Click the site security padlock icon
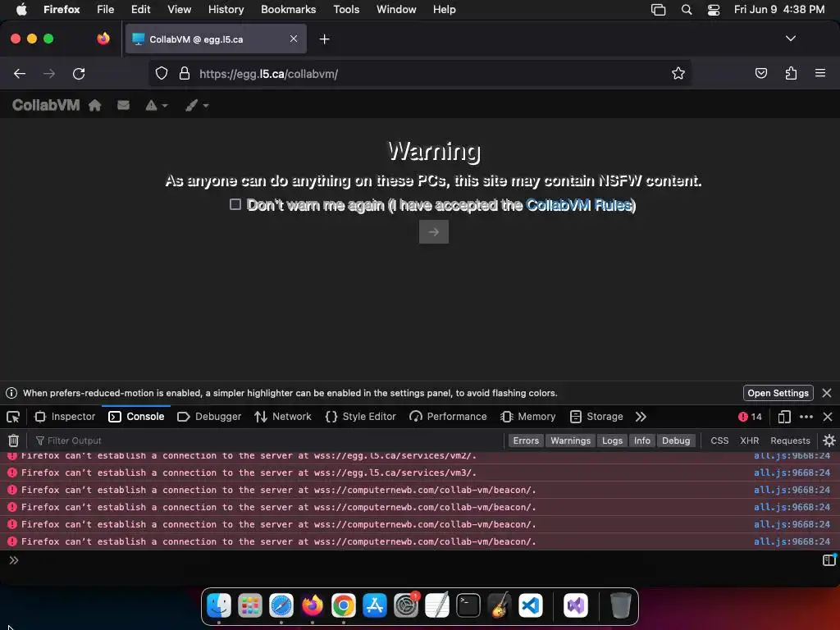840x630 pixels. [185, 73]
